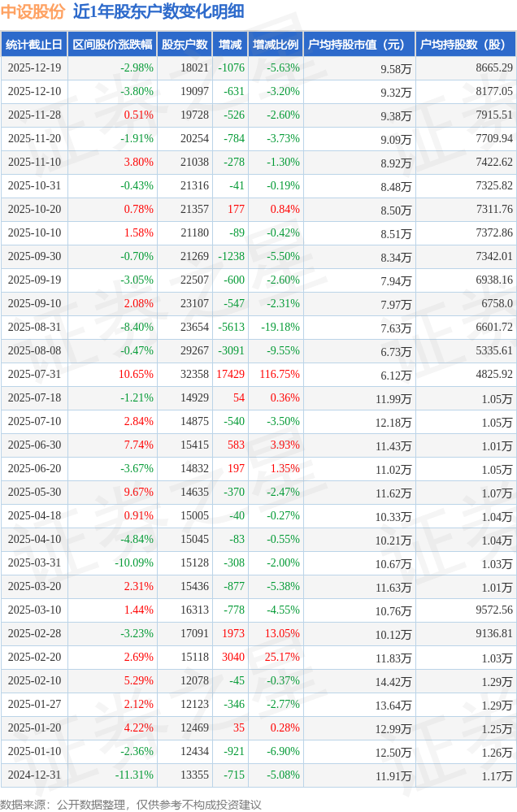This screenshot has height=812, width=517.
Task: Click the 户均持股市值（元） column header
Action: (x=358, y=45)
